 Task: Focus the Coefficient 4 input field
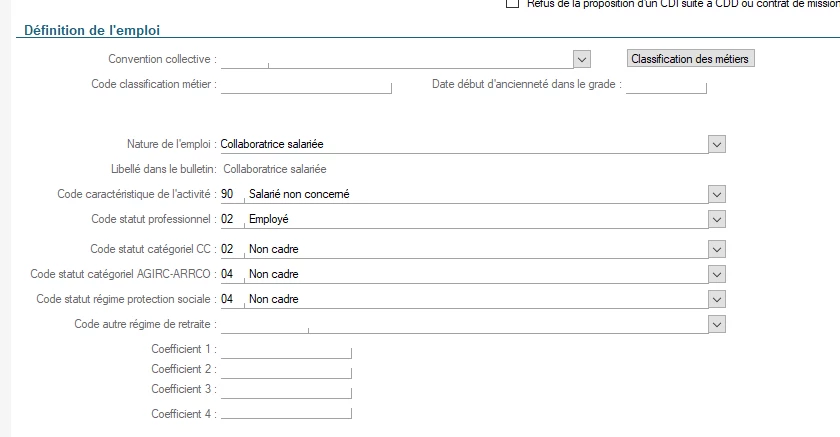click(286, 414)
